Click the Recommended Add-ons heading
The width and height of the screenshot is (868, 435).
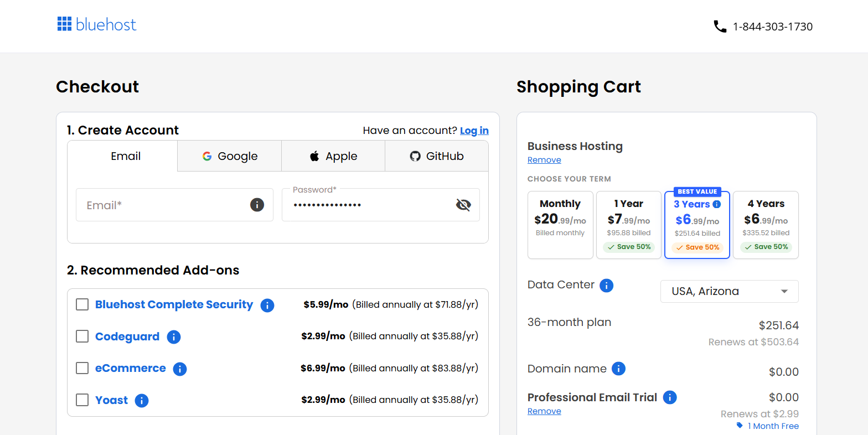point(153,270)
